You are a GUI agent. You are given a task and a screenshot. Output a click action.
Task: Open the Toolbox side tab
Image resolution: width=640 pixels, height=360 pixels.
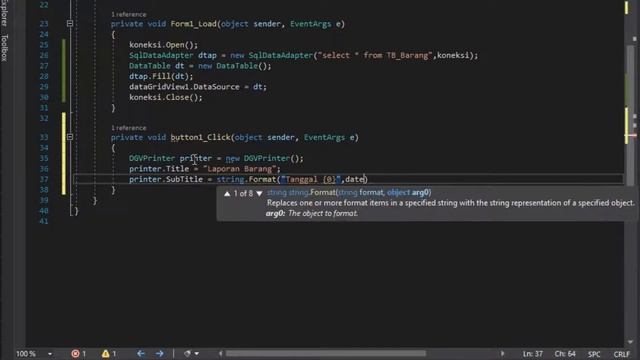[x=4, y=48]
